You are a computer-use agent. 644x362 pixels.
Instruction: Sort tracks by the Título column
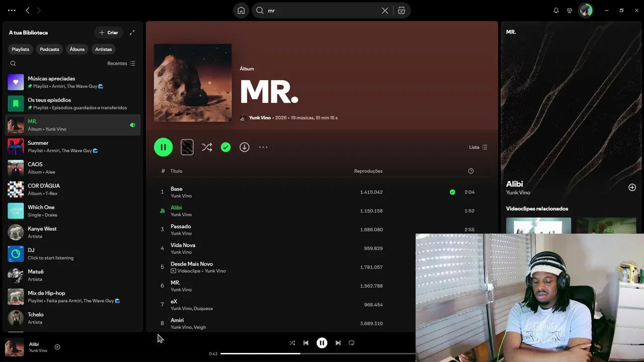pyautogui.click(x=176, y=171)
